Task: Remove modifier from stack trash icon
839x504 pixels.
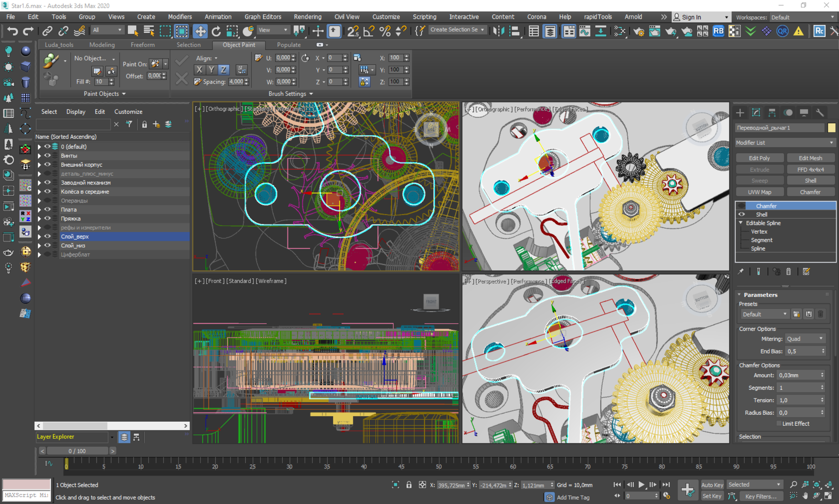Action: [788, 271]
